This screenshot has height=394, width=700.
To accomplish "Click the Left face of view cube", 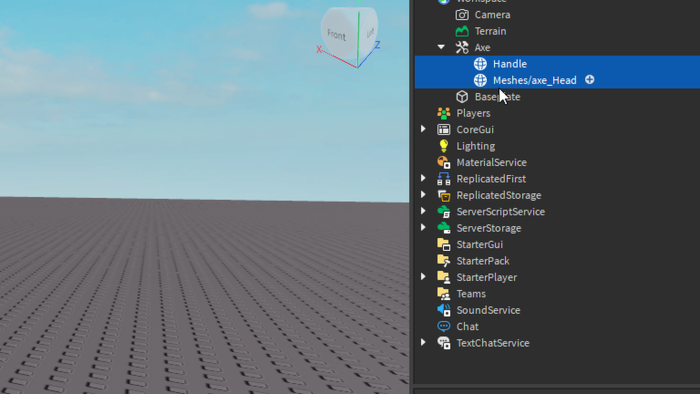I will 369,33.
